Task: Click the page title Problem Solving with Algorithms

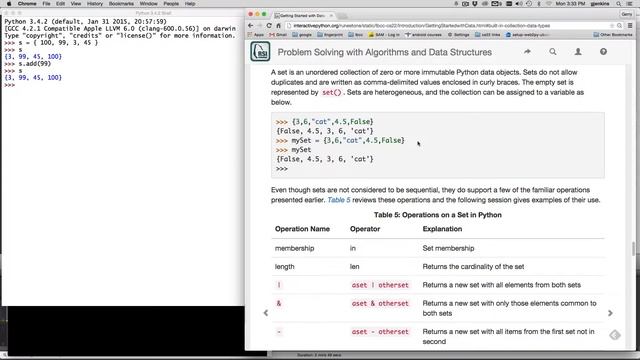Action: coord(384,52)
